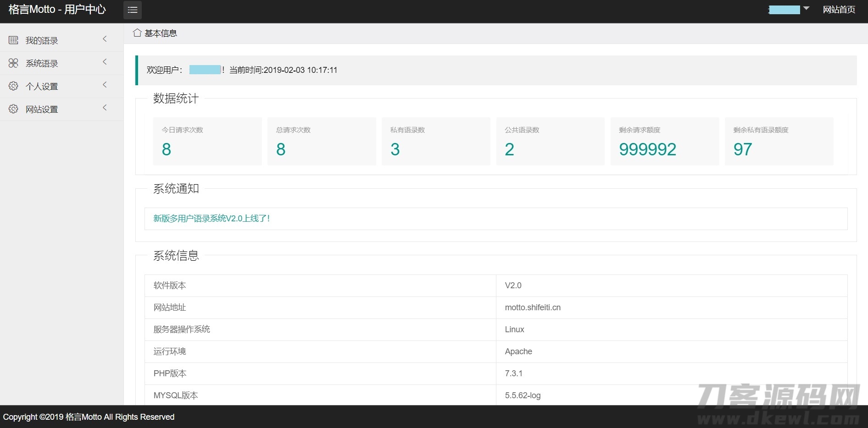868x428 pixels.
Task: Open the user account dropdown arrow
Action: [x=806, y=9]
